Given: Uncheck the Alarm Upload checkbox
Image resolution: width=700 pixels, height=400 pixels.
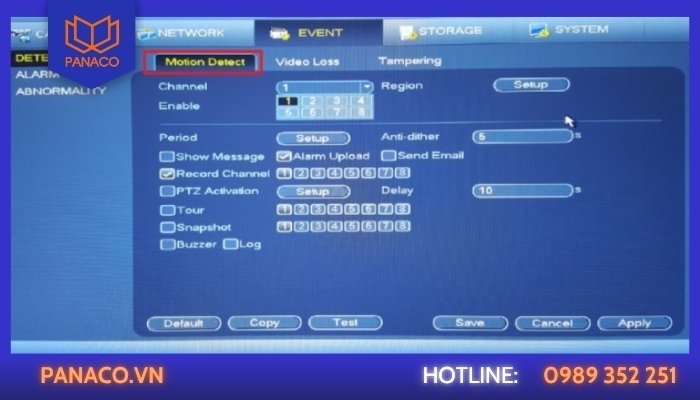Looking at the screenshot, I should (x=284, y=156).
